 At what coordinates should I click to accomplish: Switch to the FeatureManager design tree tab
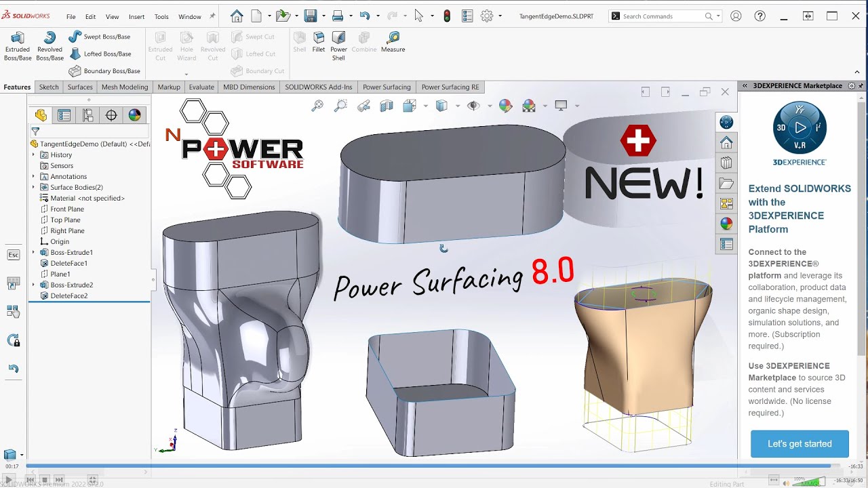click(x=41, y=115)
